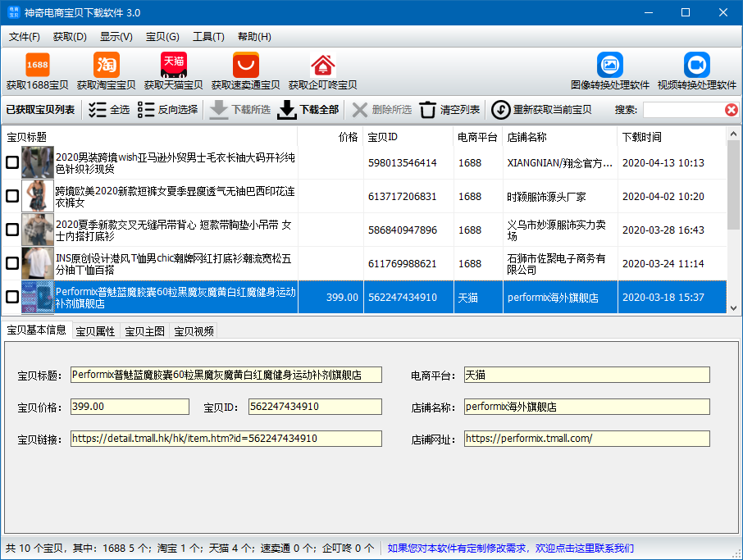Switch to the 宝贝视频 tab
The image size is (743, 560).
click(194, 331)
